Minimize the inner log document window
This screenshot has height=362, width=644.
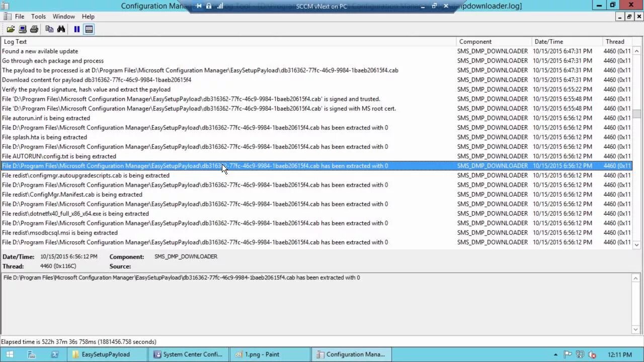coord(620,17)
